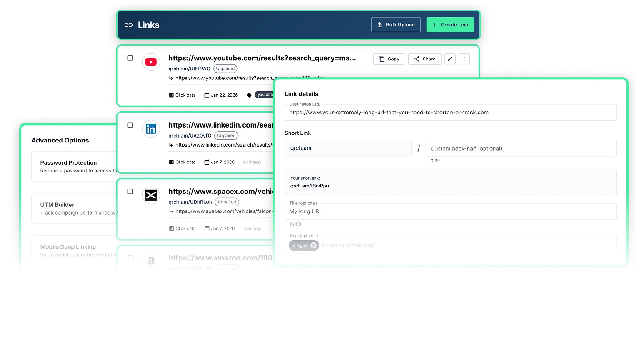Click the Custom back-half input field
The width and height of the screenshot is (644, 339).
[x=521, y=148]
